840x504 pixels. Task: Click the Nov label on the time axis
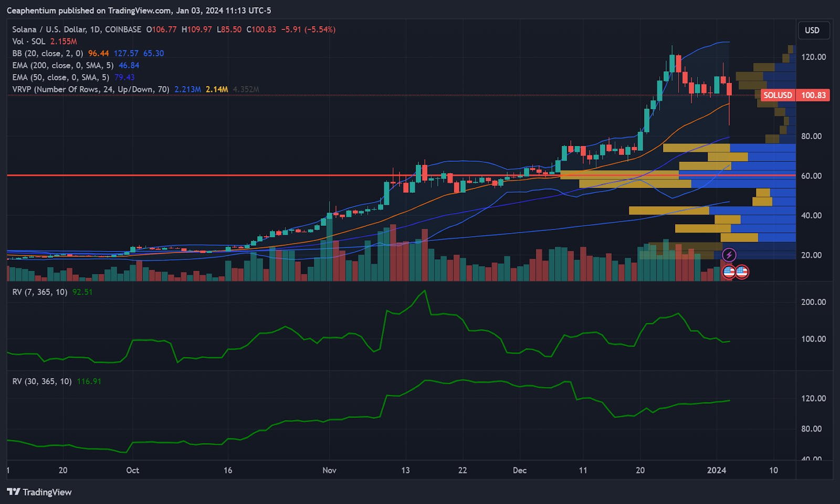[x=329, y=470]
